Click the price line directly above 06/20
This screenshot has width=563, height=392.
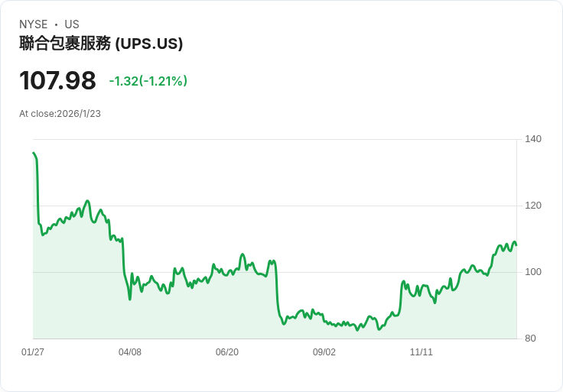pyautogui.click(x=227, y=269)
